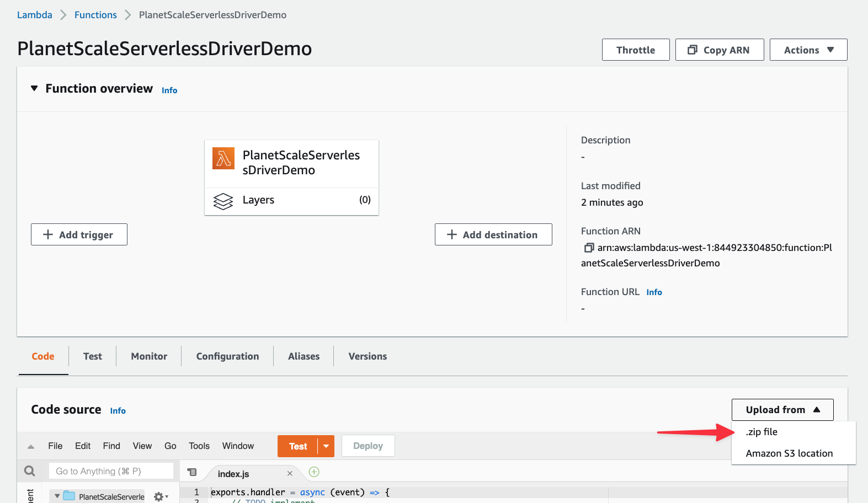Open the Find menu in the code editor
Screen dimensions: 868x503
111,446
